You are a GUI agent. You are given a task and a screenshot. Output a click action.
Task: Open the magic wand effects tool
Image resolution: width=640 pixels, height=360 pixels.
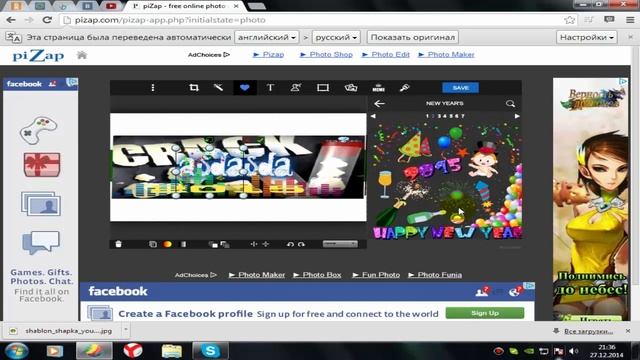218,87
